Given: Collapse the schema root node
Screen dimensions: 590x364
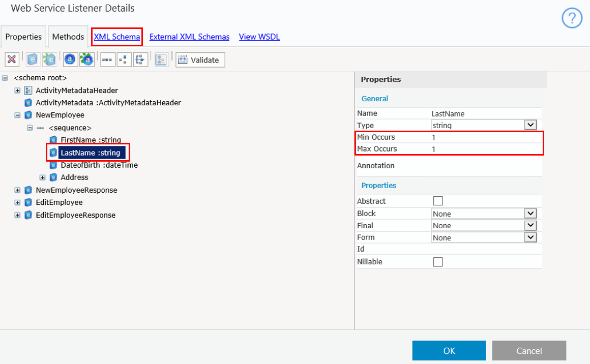Looking at the screenshot, I should [5, 78].
